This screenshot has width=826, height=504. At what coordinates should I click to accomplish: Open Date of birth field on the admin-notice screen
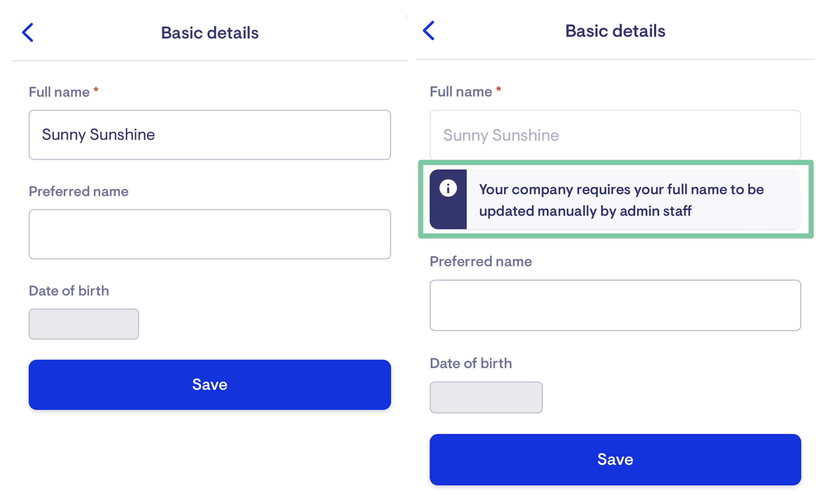click(x=486, y=397)
